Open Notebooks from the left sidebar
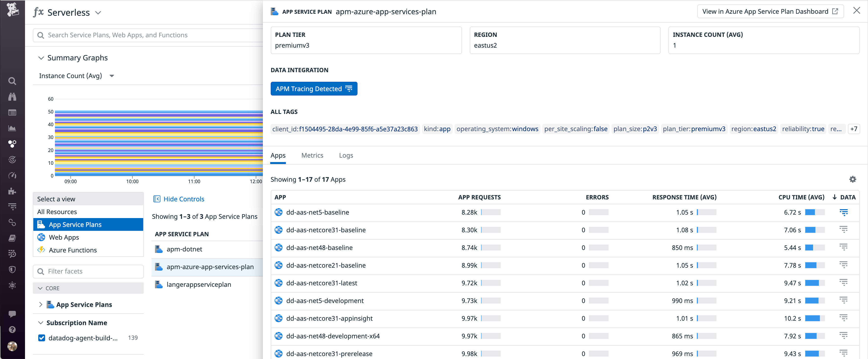Viewport: 868px width, 359px height. 12,238
